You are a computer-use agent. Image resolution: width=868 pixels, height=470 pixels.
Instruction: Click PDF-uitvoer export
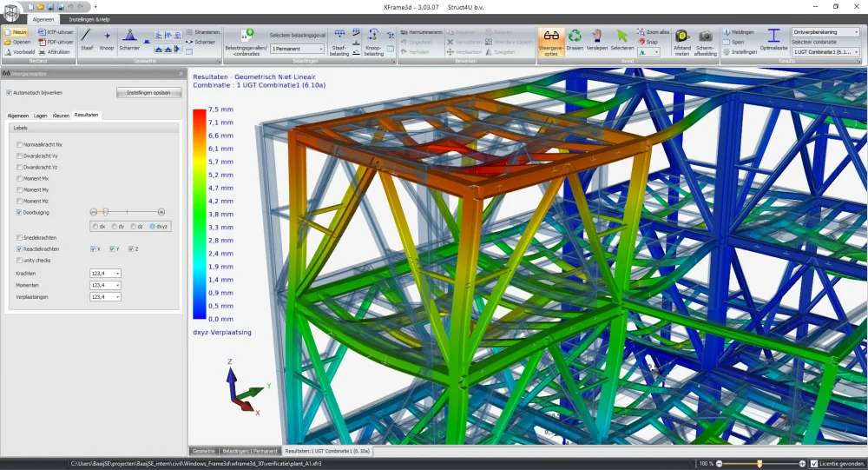pyautogui.click(x=56, y=42)
